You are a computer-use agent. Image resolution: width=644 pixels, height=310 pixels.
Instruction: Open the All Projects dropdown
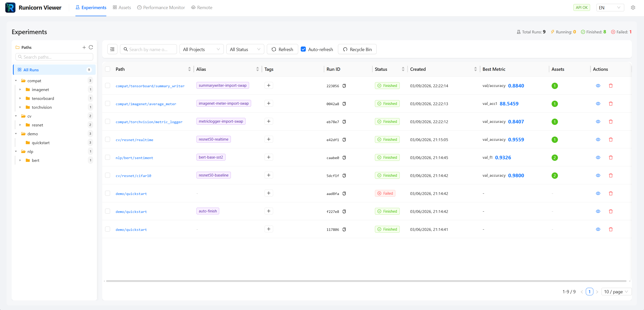(x=201, y=49)
